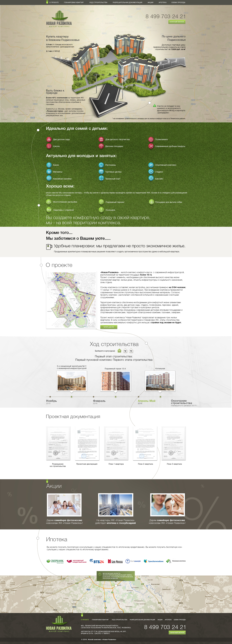The image size is (232, 644).
Task: Click the Теннисный корт icon
Action: [x=101, y=178]
